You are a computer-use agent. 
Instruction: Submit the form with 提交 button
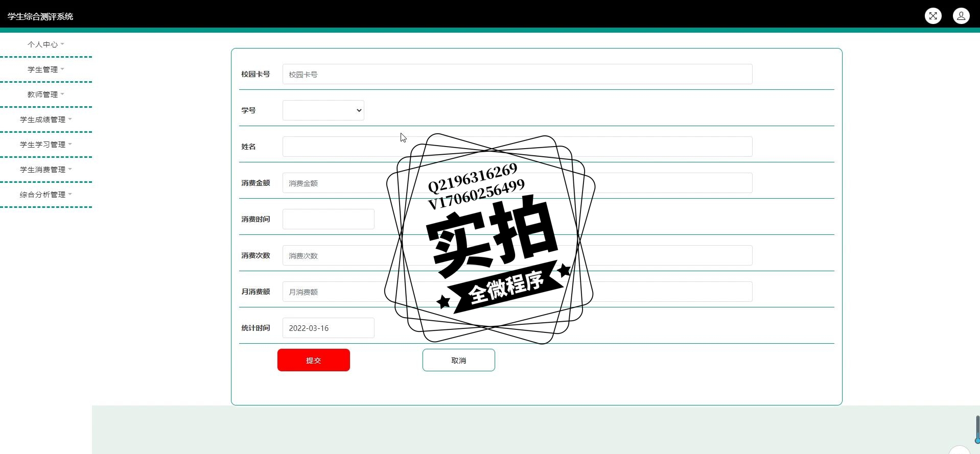pos(314,360)
